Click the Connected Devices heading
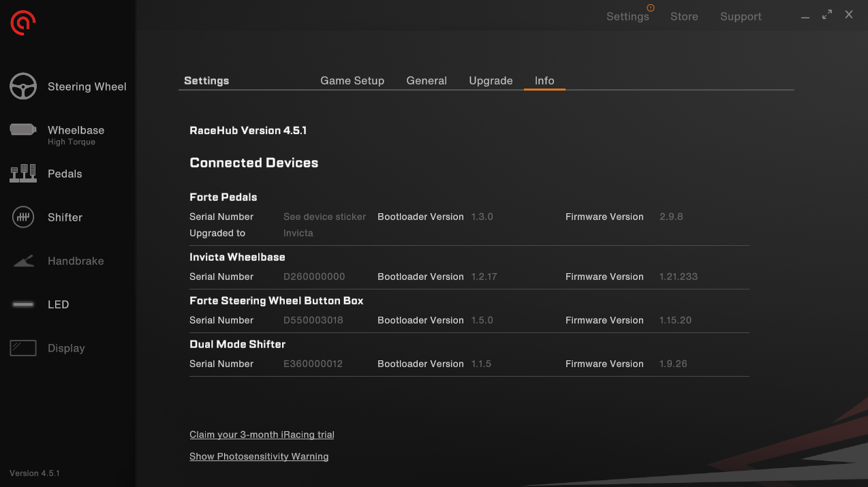Viewport: 868px width, 487px height. [254, 163]
